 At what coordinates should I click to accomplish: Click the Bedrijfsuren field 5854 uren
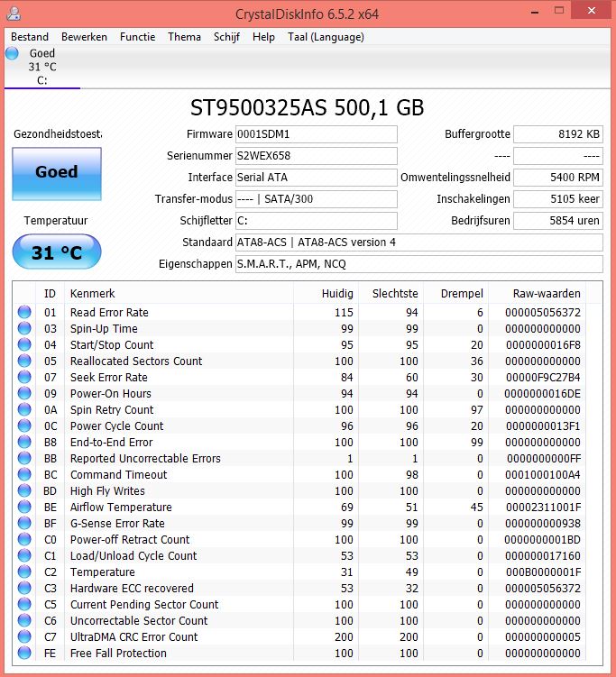[x=558, y=221]
